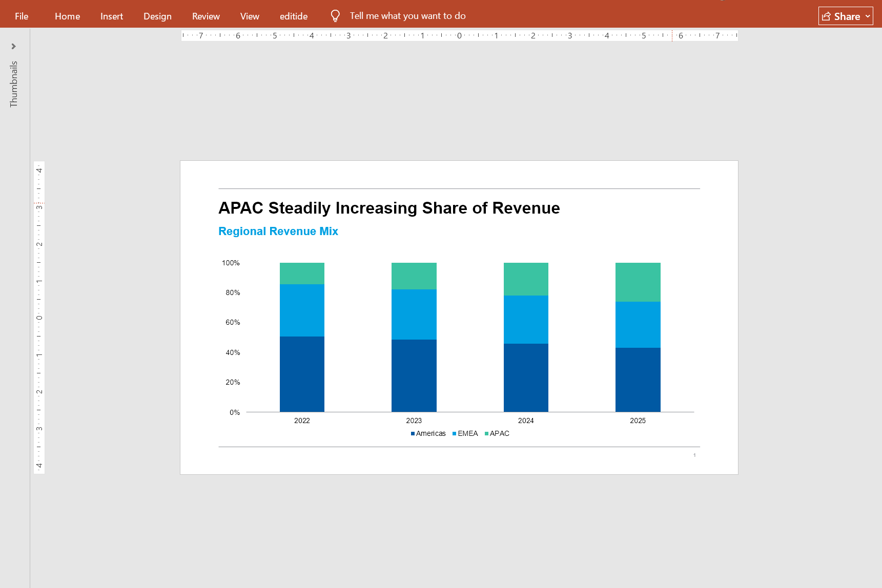Viewport: 882px width, 588px height.
Task: Pick the 2024 EMEA bar segment
Action: pyautogui.click(x=526, y=320)
